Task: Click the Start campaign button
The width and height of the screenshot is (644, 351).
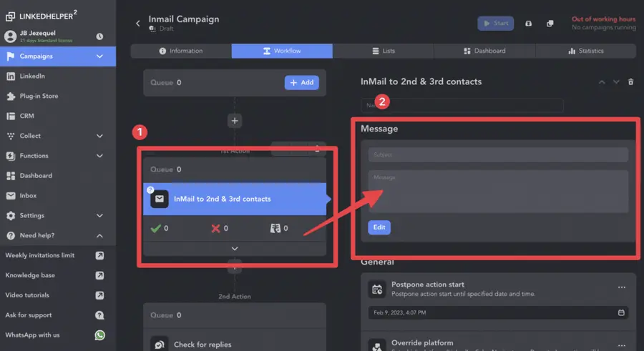Action: click(x=495, y=24)
